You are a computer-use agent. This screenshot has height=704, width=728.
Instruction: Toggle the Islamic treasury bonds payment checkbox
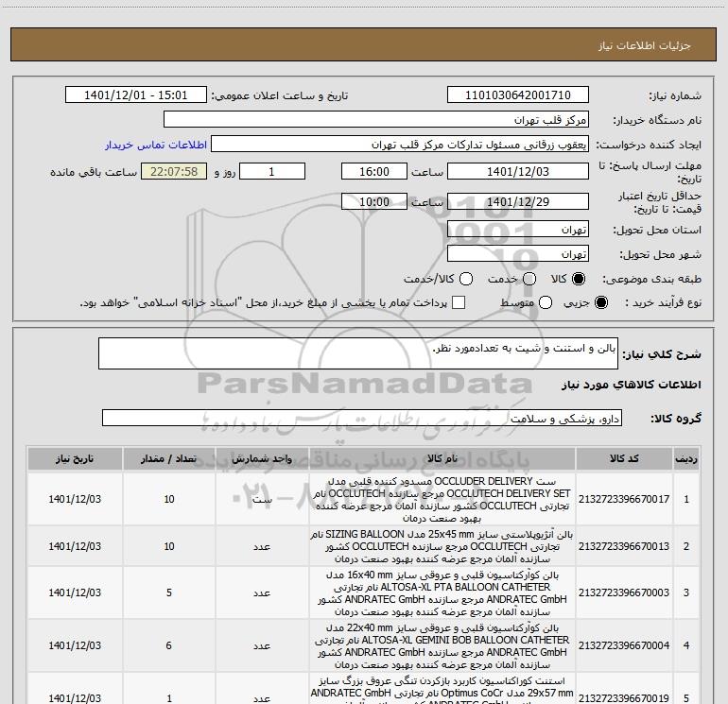(x=459, y=302)
